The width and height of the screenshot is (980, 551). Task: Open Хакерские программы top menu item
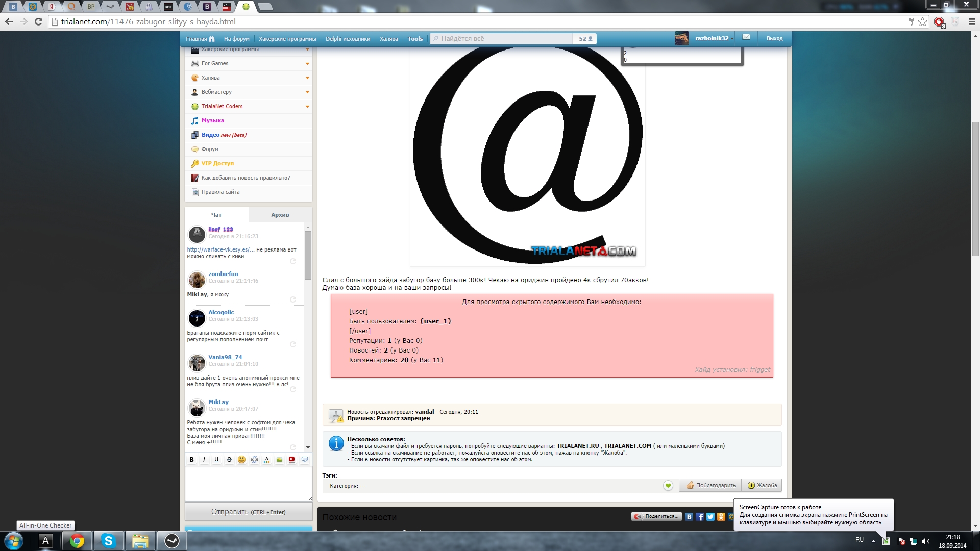click(287, 39)
